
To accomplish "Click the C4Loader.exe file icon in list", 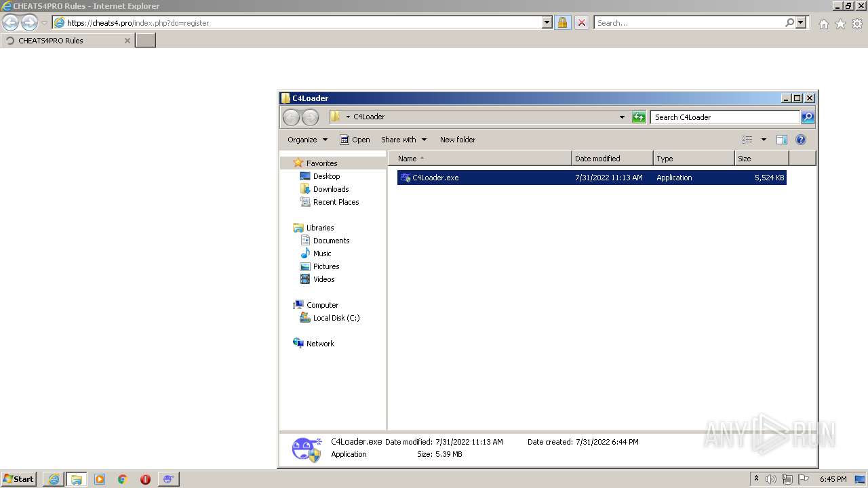I will [x=406, y=178].
